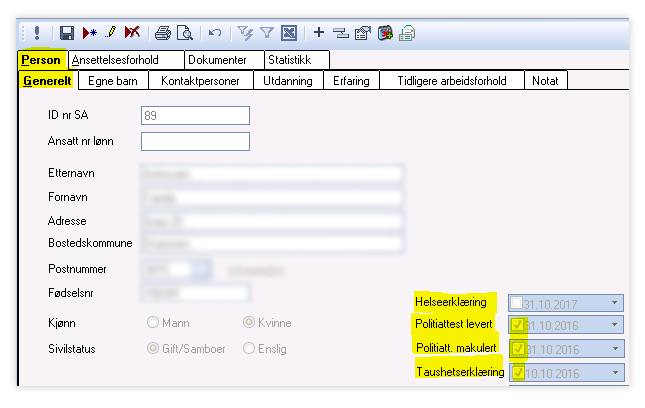Click the Adresse input field
The image size is (645, 408).
coord(271,221)
